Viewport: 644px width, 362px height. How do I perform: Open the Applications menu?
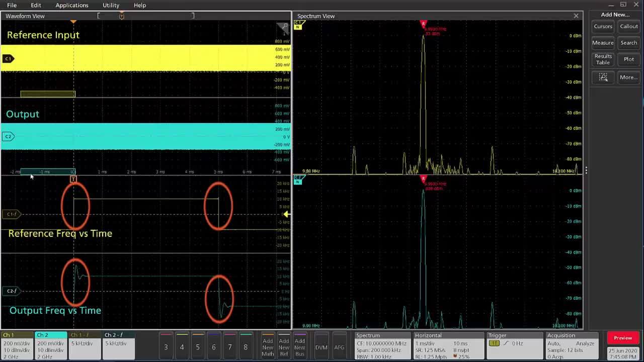coord(72,5)
